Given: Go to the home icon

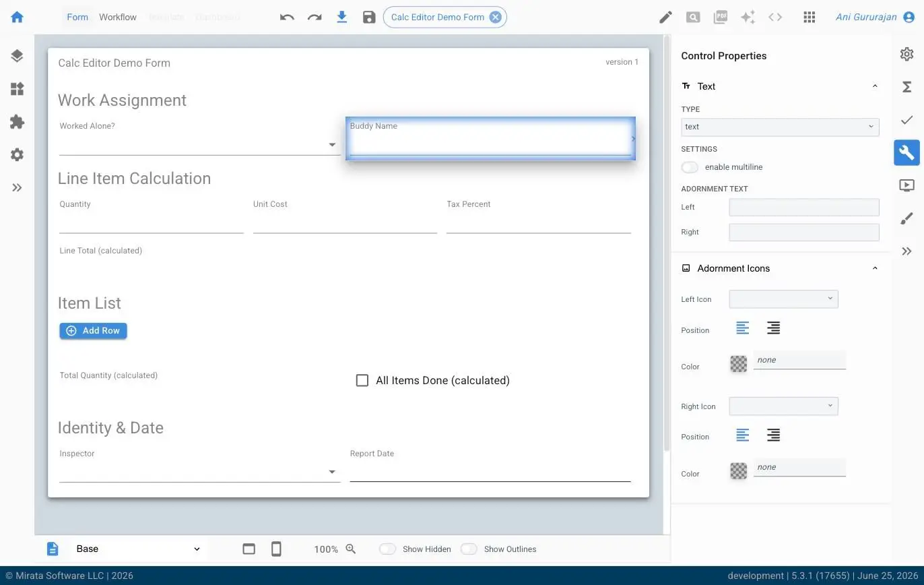Looking at the screenshot, I should (18, 17).
